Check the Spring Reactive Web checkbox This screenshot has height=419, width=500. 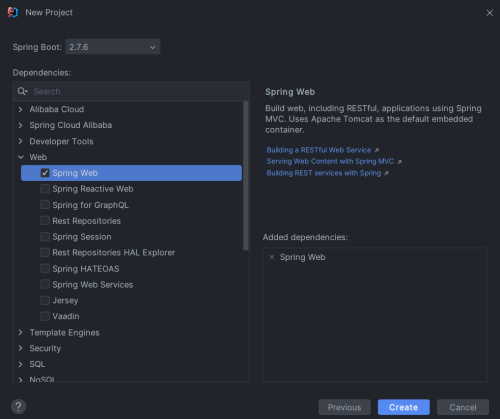tap(45, 189)
